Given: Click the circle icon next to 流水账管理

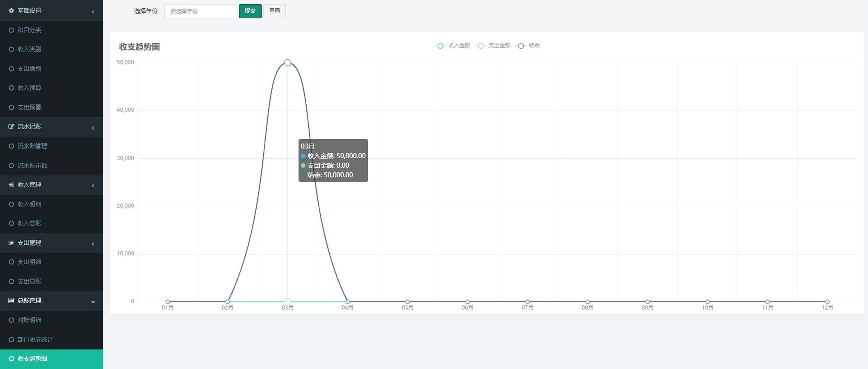Looking at the screenshot, I should click(x=11, y=146).
